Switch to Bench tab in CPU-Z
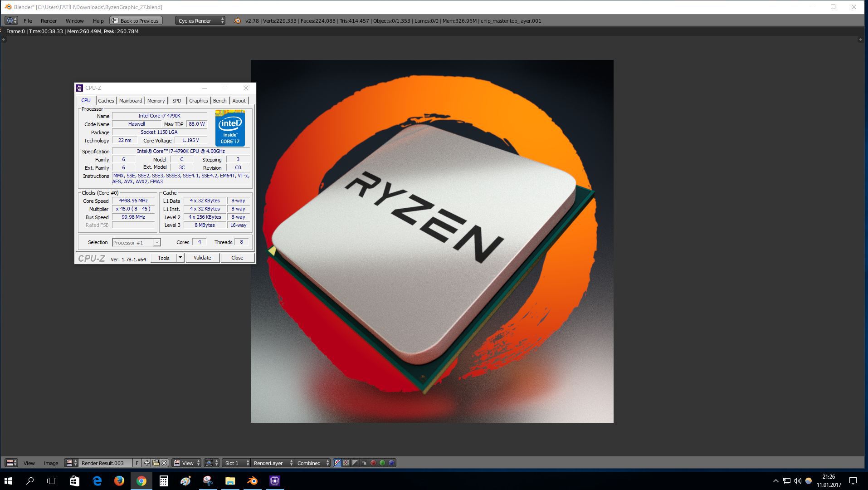This screenshot has height=490, width=868. point(219,101)
